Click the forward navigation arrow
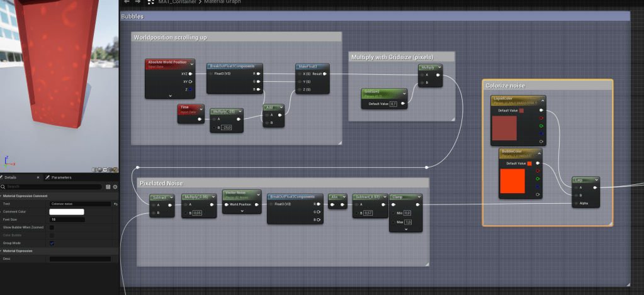644x295 pixels. pyautogui.click(x=137, y=2)
